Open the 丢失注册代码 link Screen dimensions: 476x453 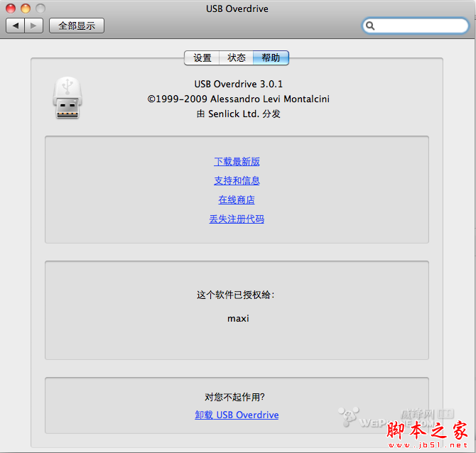pos(237,219)
